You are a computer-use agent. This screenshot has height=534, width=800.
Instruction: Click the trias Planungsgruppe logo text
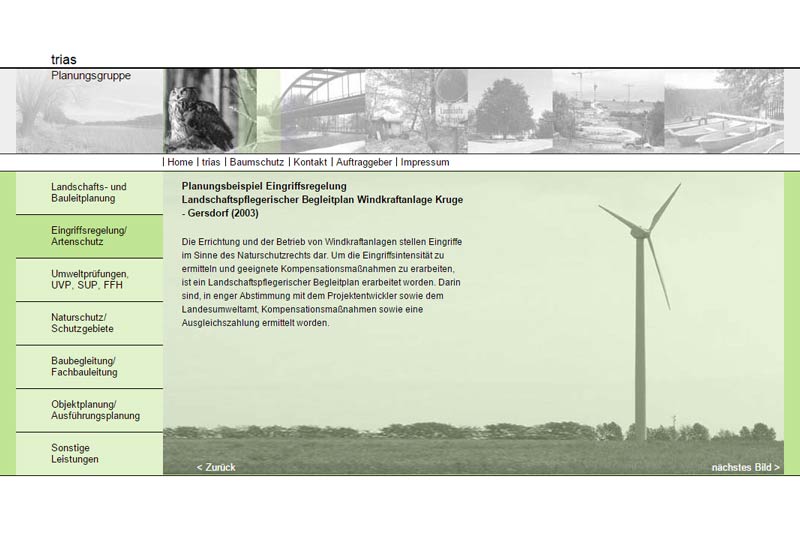click(x=90, y=67)
